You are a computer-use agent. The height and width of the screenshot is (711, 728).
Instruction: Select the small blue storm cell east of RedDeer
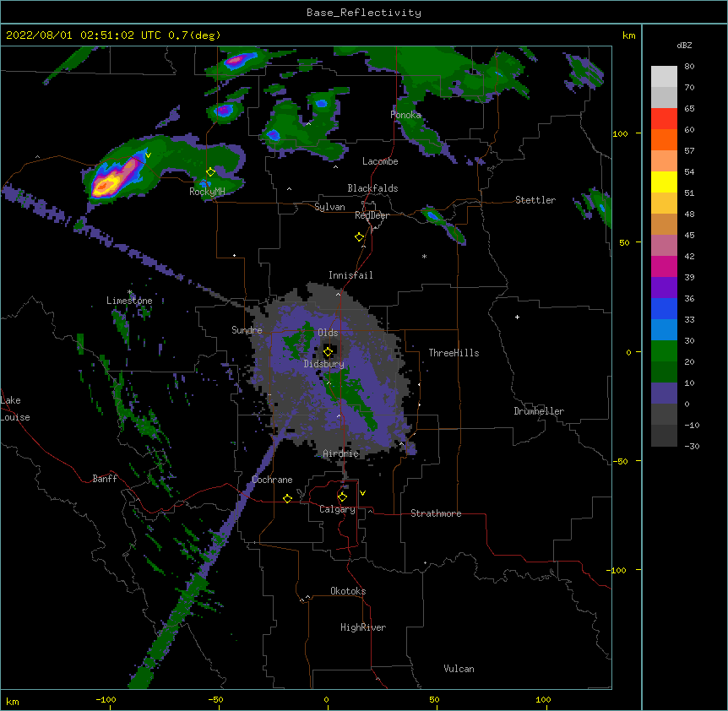click(x=432, y=215)
